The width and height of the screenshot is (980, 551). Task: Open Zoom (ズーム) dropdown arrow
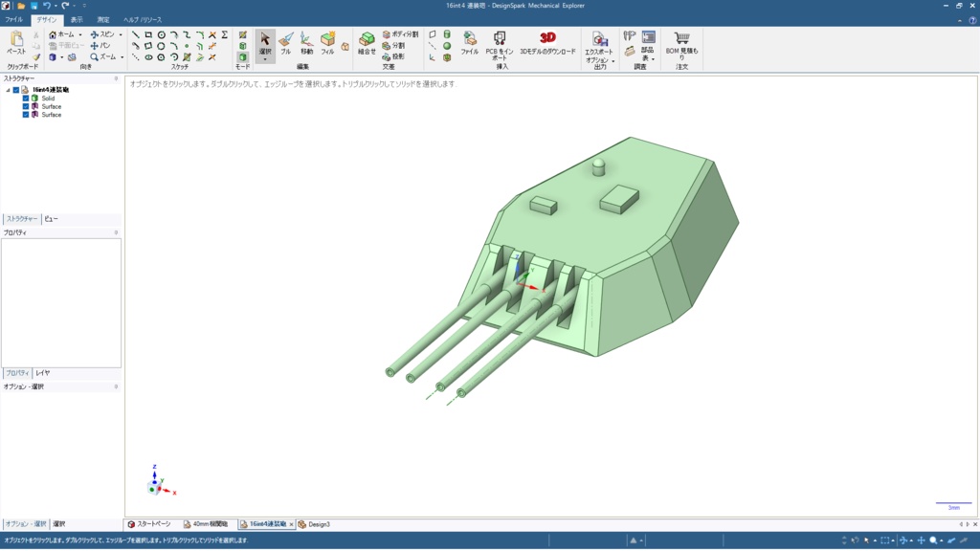(122, 56)
